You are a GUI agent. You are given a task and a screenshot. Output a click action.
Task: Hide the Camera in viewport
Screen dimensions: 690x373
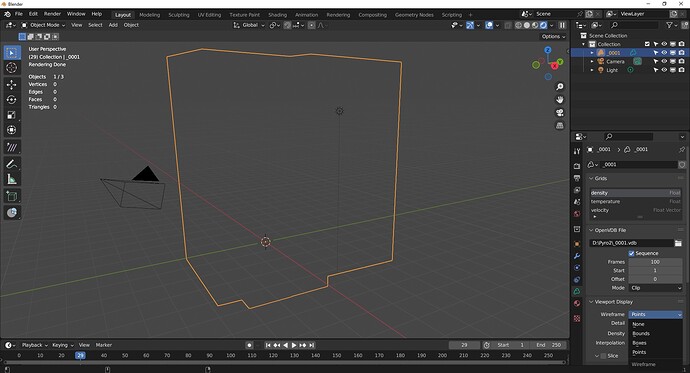point(664,62)
